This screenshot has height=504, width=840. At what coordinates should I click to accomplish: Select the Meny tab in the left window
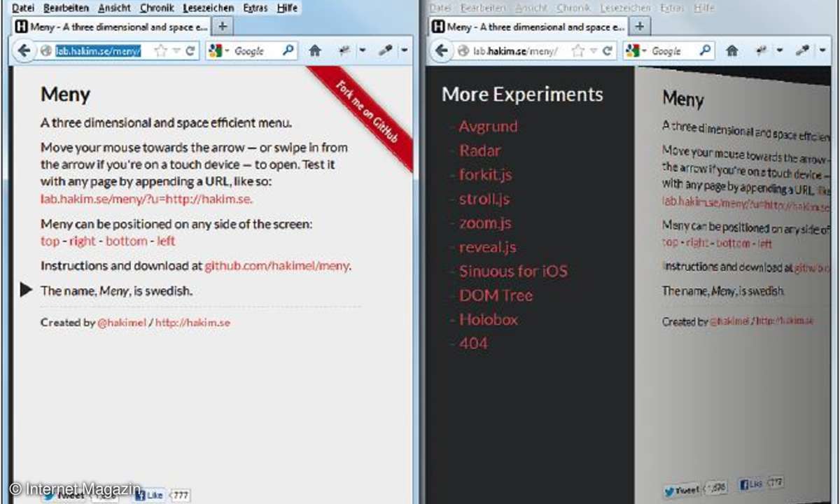point(112,27)
